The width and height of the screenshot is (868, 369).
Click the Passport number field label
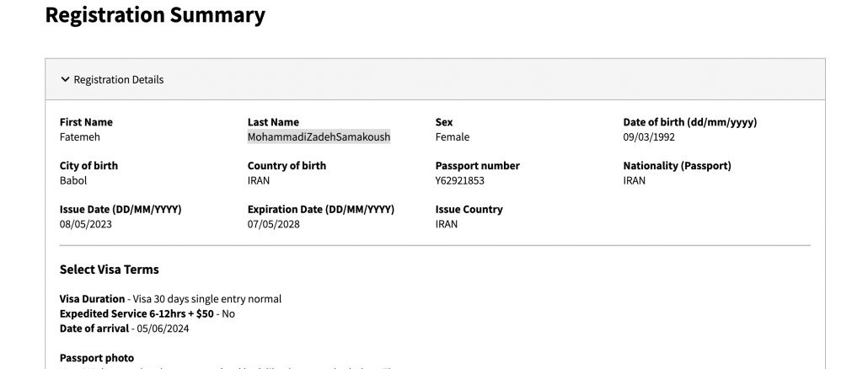(x=478, y=166)
